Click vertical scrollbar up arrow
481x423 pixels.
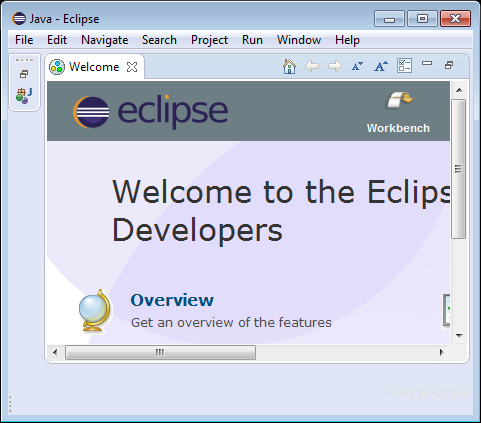(459, 90)
